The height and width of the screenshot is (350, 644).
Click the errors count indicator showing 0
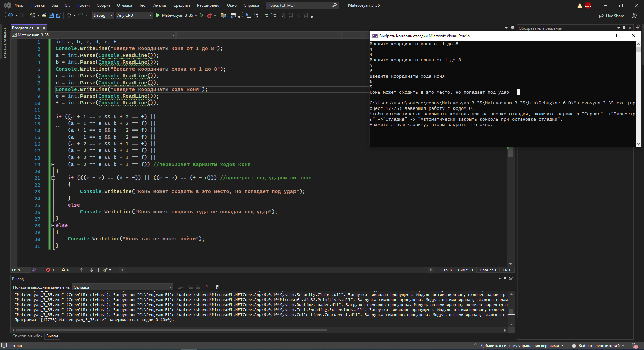pyautogui.click(x=50, y=270)
